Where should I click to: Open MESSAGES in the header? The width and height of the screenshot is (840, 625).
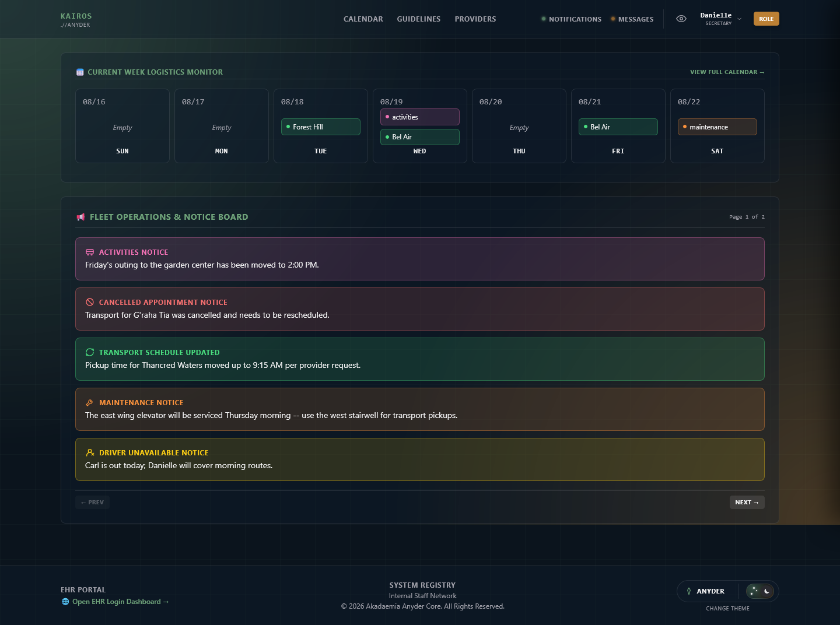click(632, 19)
